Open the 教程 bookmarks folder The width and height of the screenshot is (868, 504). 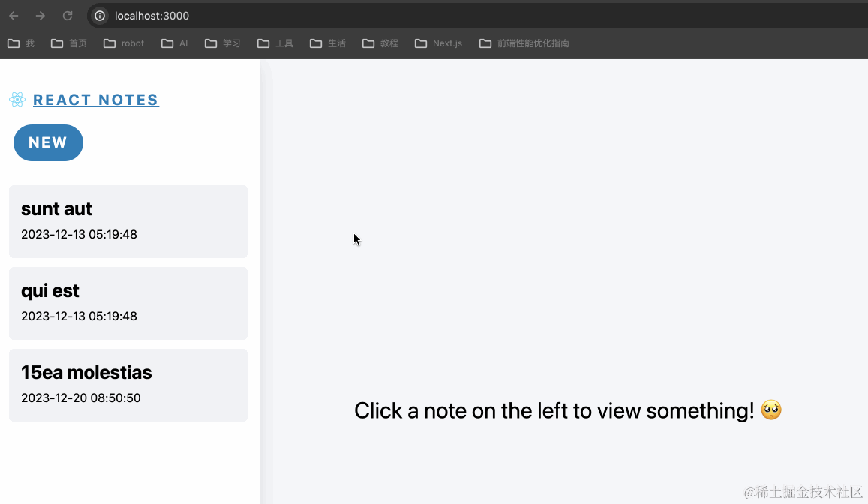click(380, 43)
